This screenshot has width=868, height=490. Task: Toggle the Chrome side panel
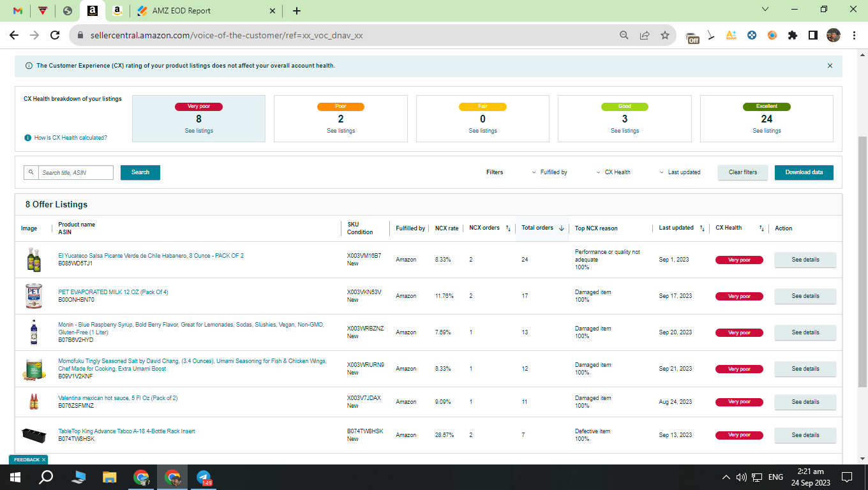pos(813,36)
